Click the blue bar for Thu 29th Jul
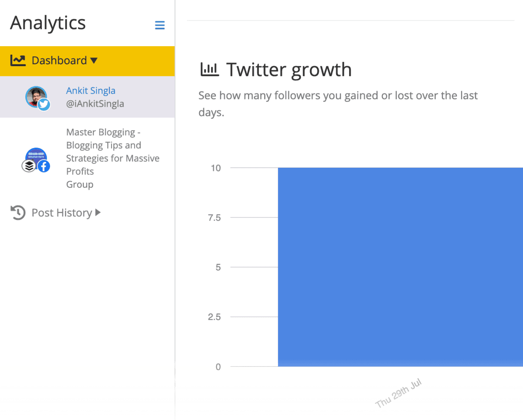 pos(399,266)
